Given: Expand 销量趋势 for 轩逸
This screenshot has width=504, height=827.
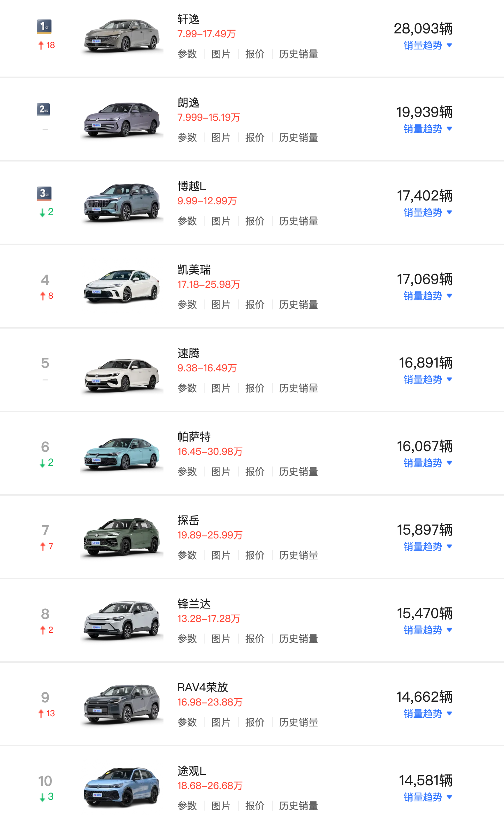Looking at the screenshot, I should [427, 45].
